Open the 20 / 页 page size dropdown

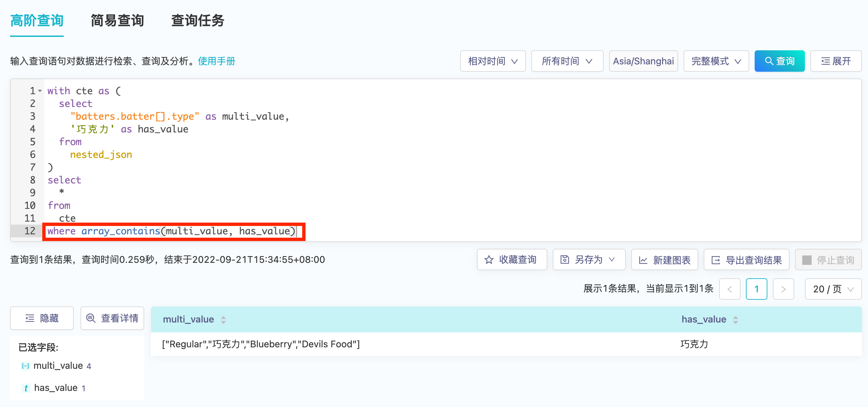click(833, 289)
